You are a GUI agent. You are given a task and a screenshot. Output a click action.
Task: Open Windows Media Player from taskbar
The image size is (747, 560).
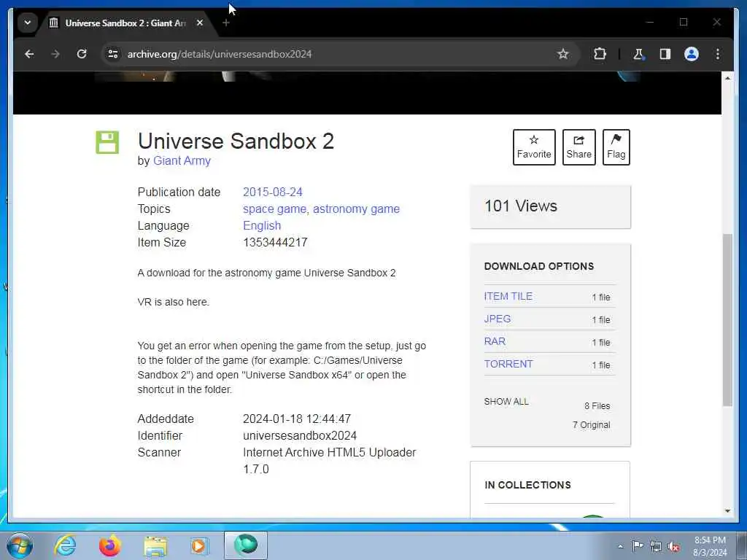coord(199,545)
